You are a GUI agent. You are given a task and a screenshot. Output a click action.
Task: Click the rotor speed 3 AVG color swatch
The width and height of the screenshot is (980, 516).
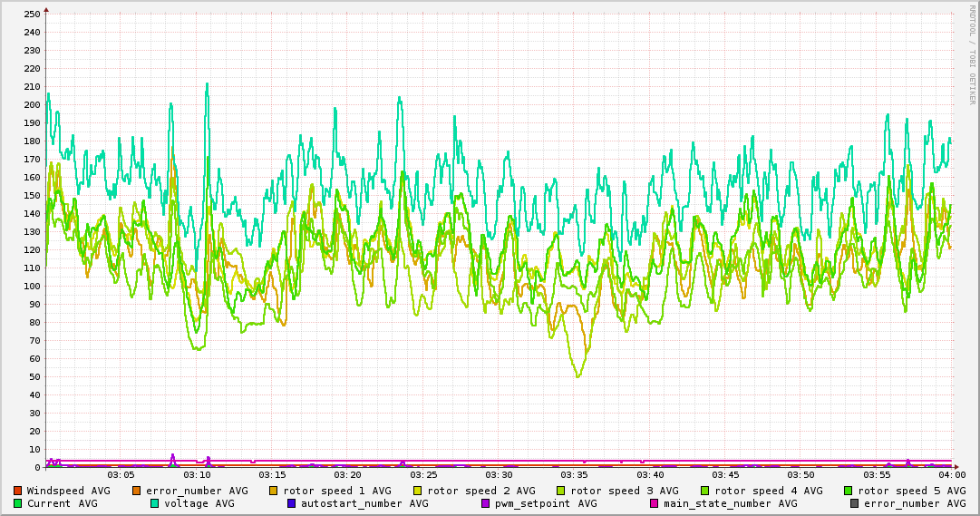coord(561,491)
